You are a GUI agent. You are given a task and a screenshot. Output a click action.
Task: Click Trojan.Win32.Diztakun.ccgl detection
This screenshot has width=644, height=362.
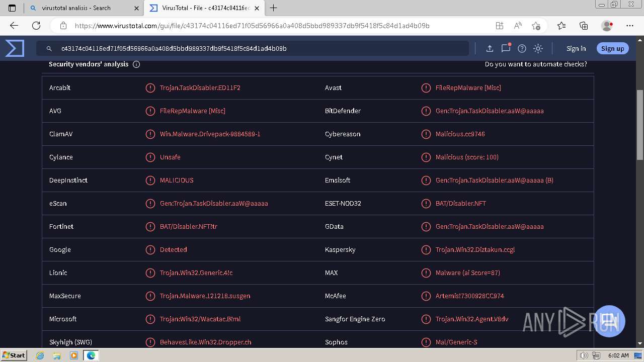click(475, 250)
